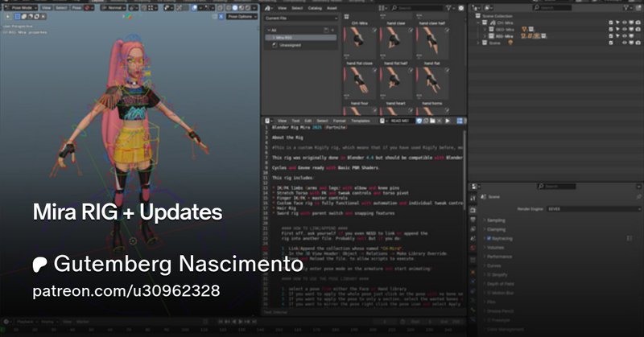644x337 pixels.
Task: Open the Render Engine EEVEE dropdown
Action: click(593, 209)
